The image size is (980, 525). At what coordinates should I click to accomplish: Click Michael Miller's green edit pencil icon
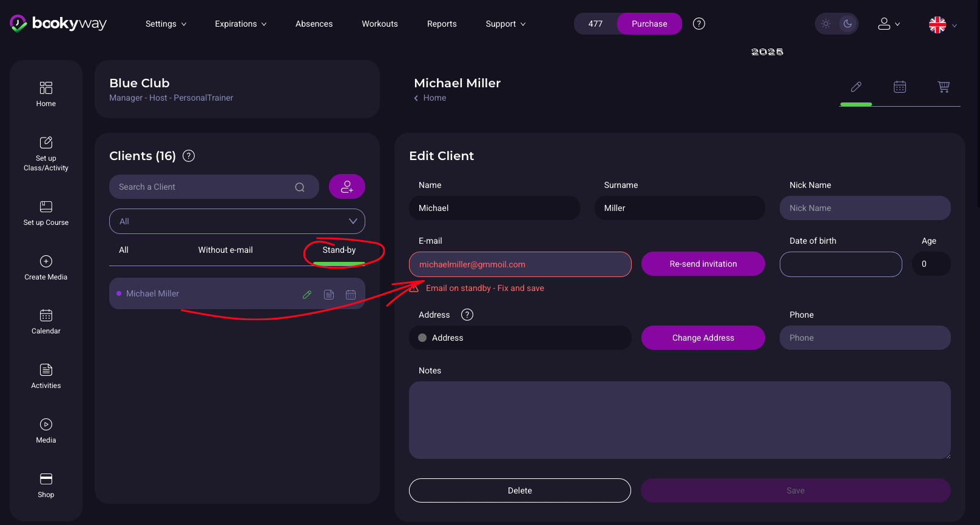coord(307,295)
